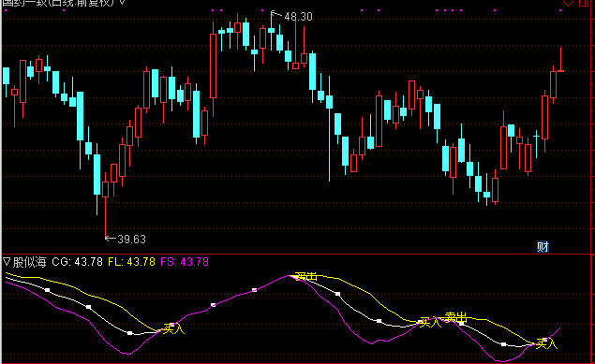Select the yellow FL: 43.78 label
595x364 pixels.
[x=131, y=262]
